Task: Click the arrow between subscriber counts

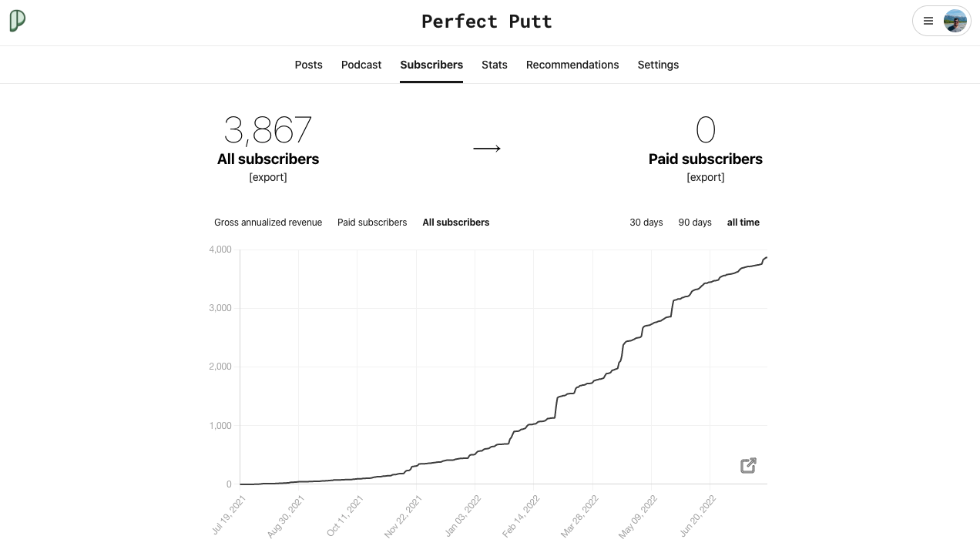Action: tap(487, 149)
